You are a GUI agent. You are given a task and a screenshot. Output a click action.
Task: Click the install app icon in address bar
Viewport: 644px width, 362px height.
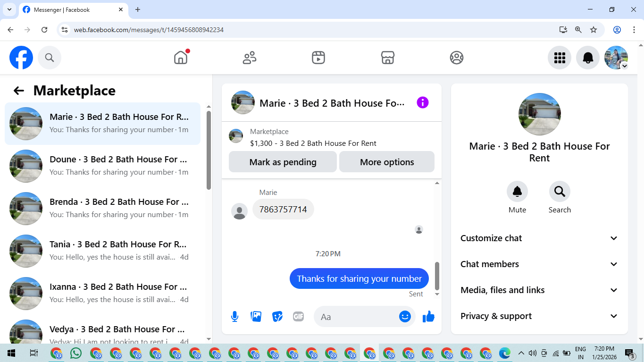[x=563, y=30]
